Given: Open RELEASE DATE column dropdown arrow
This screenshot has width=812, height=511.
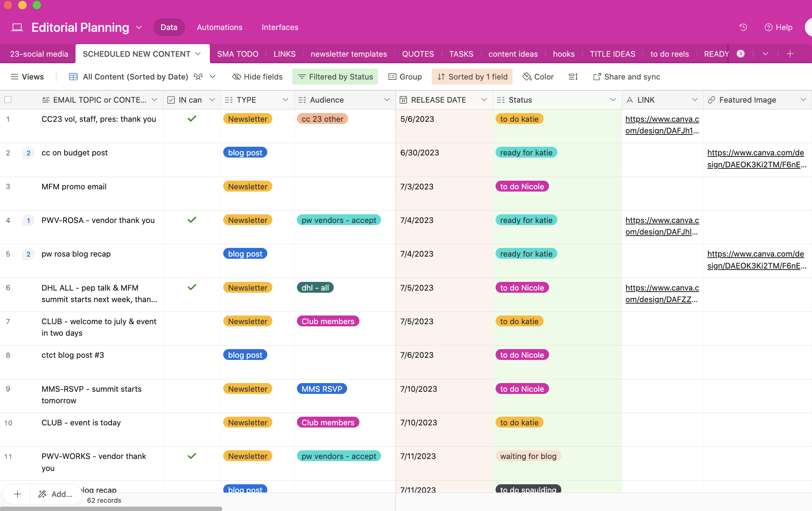Looking at the screenshot, I should tap(484, 100).
